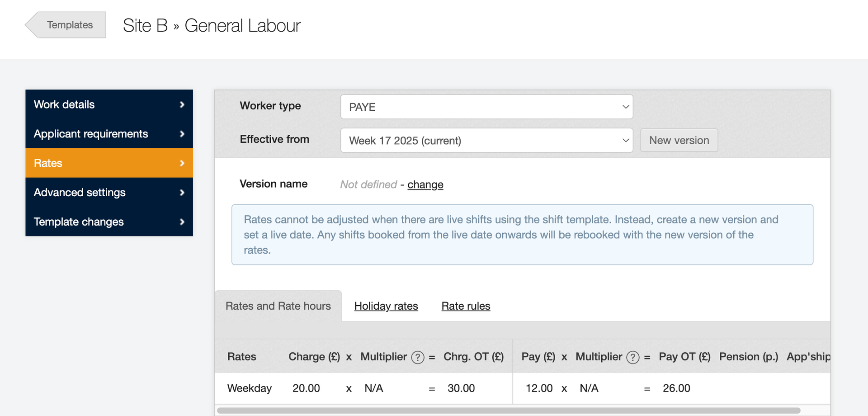868x416 pixels.
Task: Open Work details in the sidebar
Action: tap(64, 104)
